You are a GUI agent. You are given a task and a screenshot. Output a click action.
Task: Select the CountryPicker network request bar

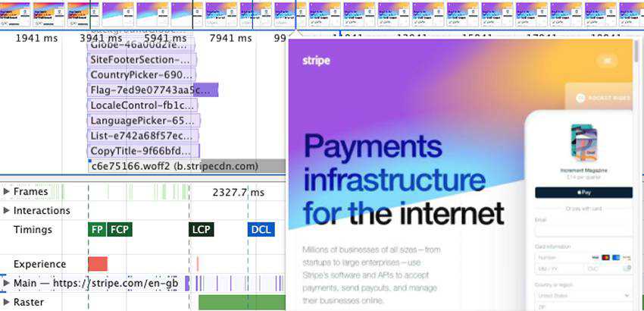click(x=142, y=75)
